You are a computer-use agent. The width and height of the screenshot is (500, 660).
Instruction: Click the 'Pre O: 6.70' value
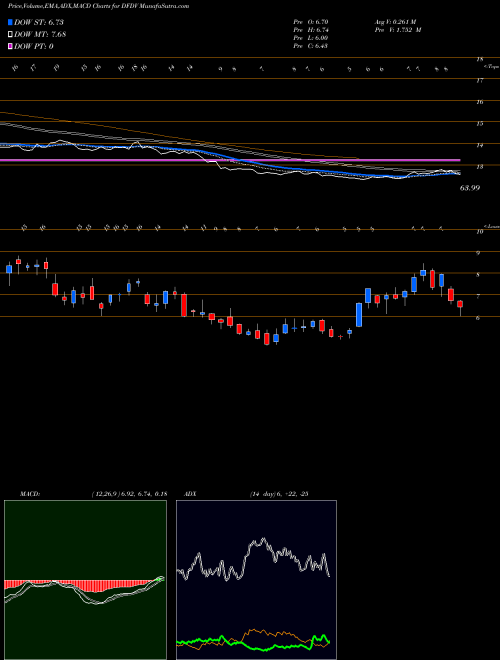pyautogui.click(x=311, y=22)
